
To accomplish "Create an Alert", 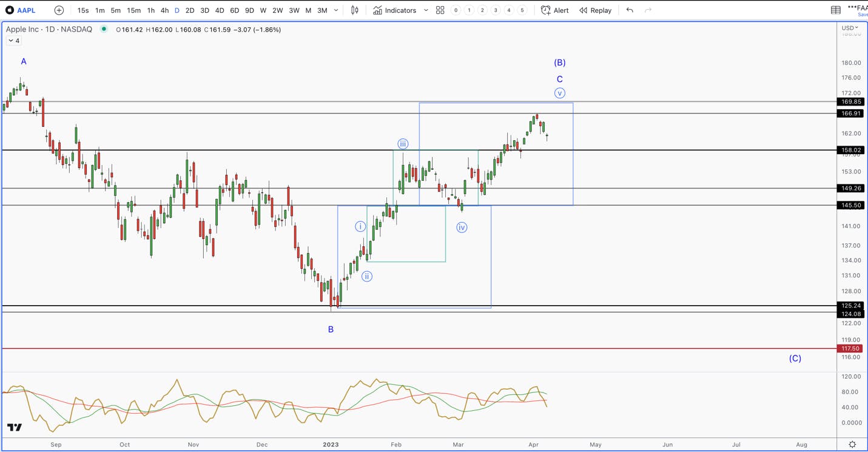I will (555, 10).
